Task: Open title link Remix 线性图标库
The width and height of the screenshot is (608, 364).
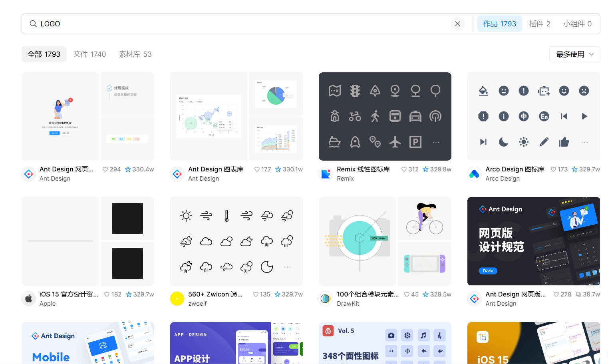Action: [364, 169]
